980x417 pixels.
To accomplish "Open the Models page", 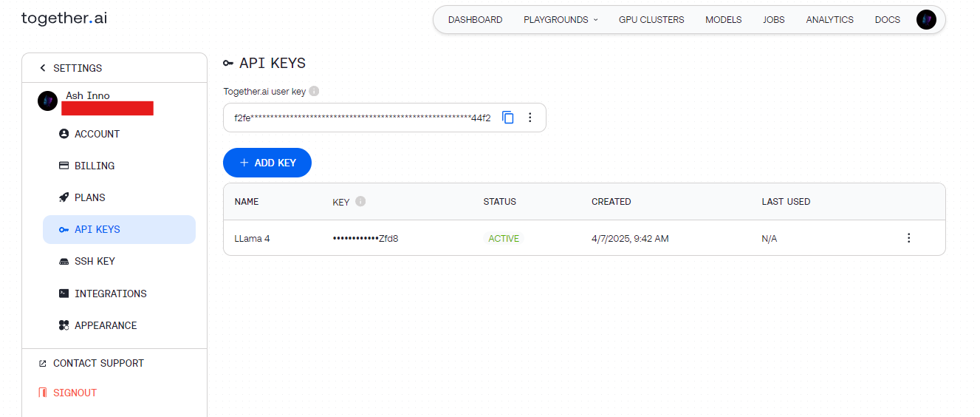I will 723,20.
